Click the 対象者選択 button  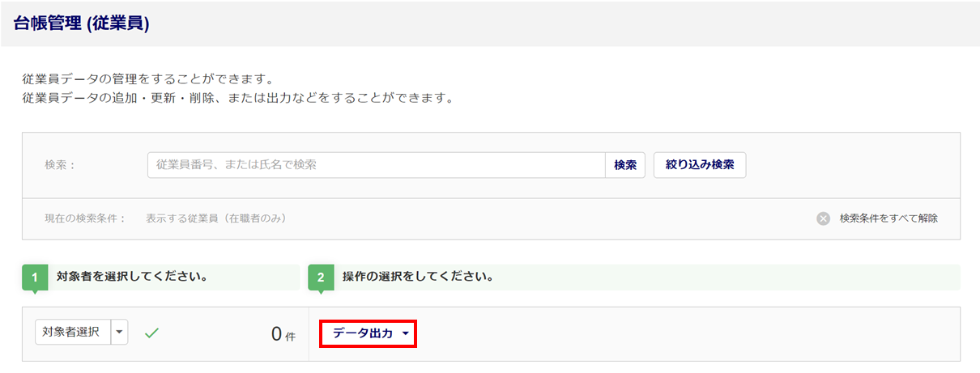tap(73, 332)
